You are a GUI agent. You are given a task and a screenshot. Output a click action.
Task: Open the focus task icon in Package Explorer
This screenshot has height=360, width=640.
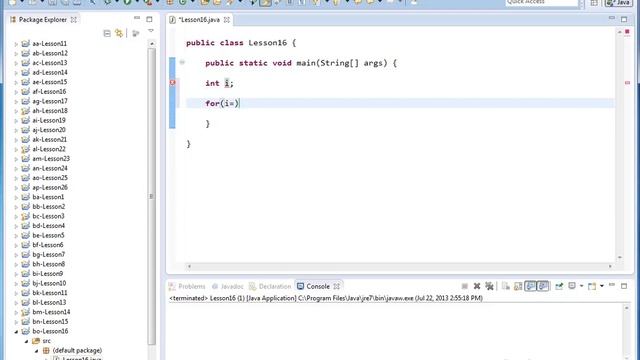136,33
